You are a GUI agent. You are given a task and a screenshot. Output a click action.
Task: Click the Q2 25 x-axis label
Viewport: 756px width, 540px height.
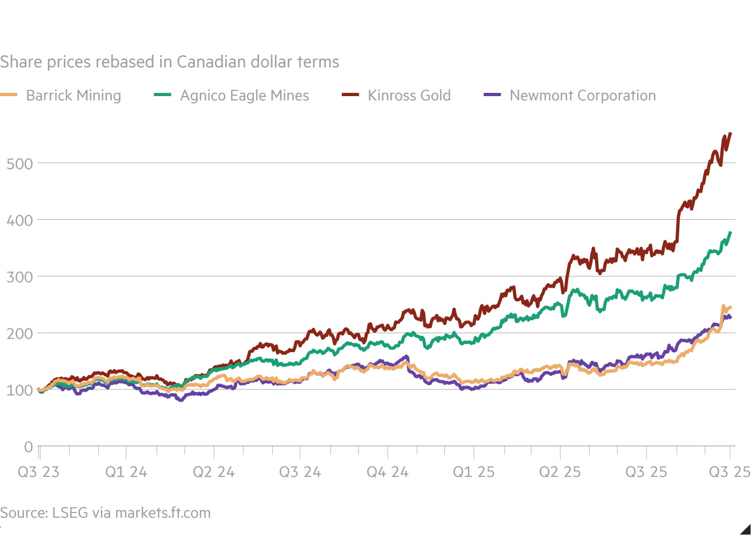pos(560,472)
